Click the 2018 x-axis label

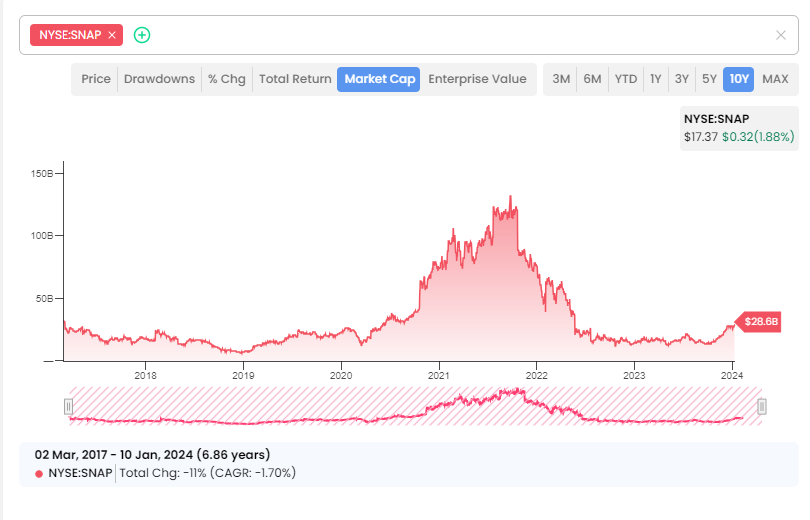pyautogui.click(x=145, y=376)
